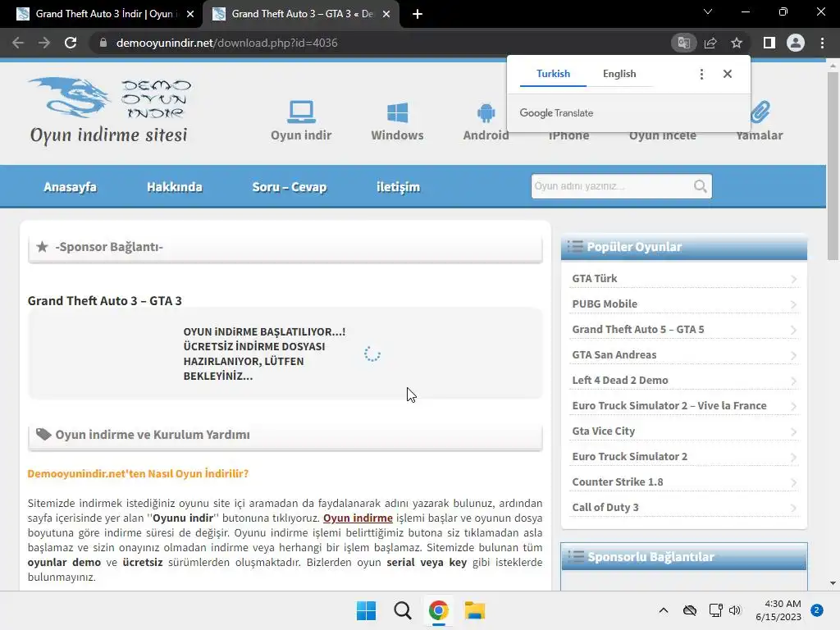The height and width of the screenshot is (630, 840).
Task: Click the Yamalar paperclip icon
Action: [760, 112]
